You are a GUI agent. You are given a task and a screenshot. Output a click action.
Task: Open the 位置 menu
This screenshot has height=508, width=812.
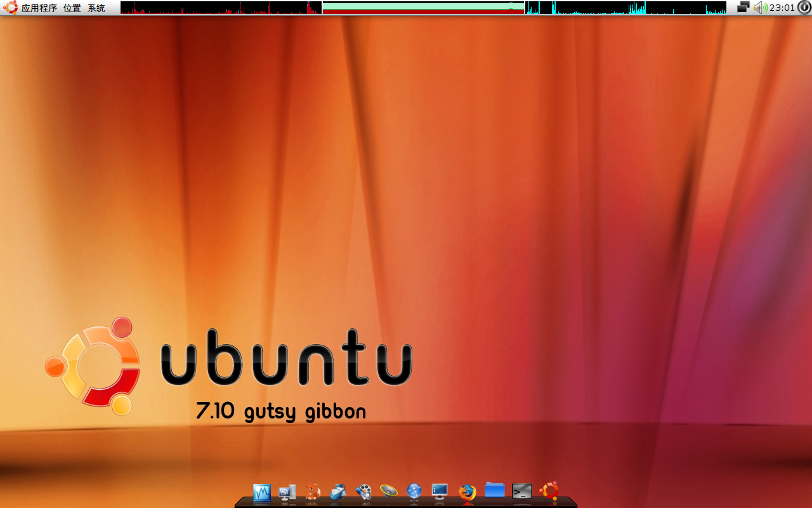click(x=72, y=8)
